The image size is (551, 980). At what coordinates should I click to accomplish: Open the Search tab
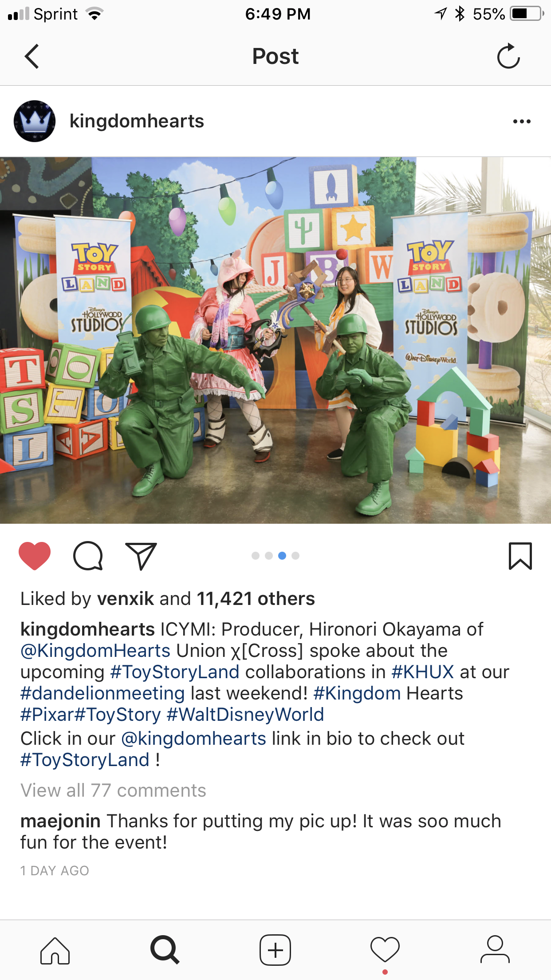click(165, 950)
